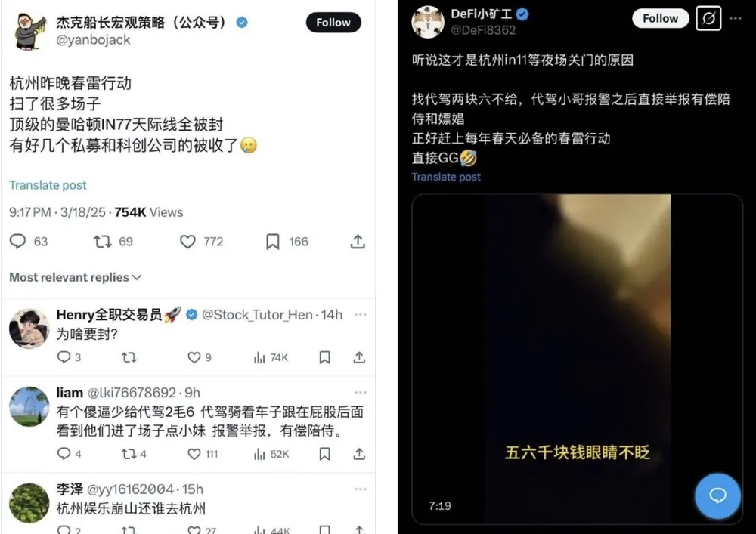
Task: Bookmark Henry全职交易员's reply
Action: click(324, 357)
